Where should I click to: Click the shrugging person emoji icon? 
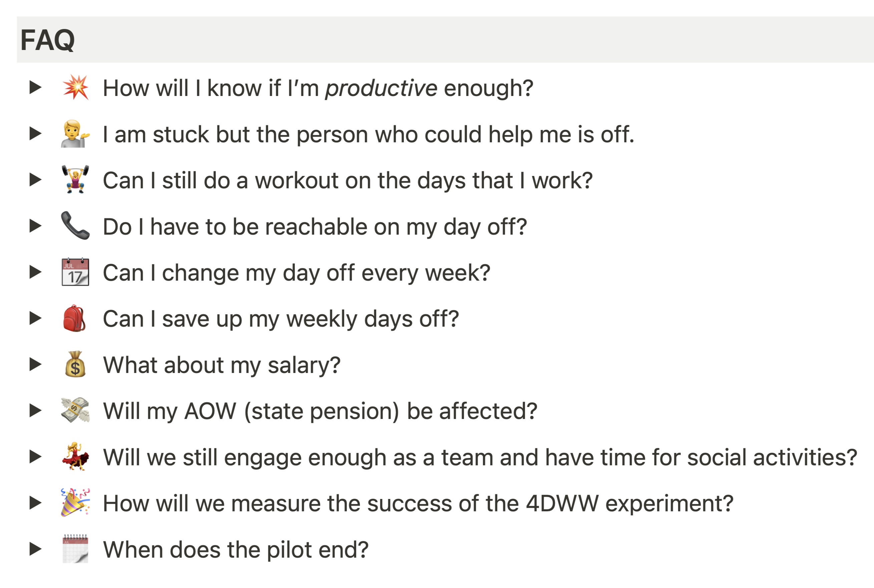click(75, 134)
